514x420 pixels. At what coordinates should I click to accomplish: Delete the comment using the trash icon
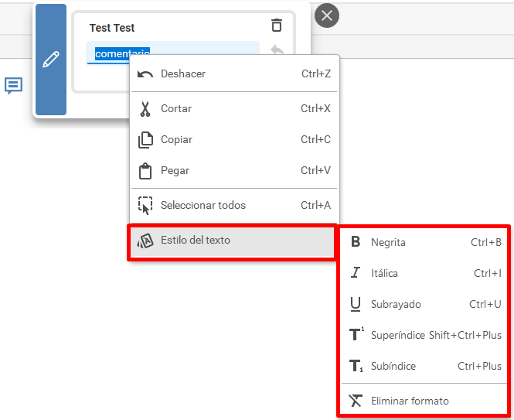[x=277, y=26]
